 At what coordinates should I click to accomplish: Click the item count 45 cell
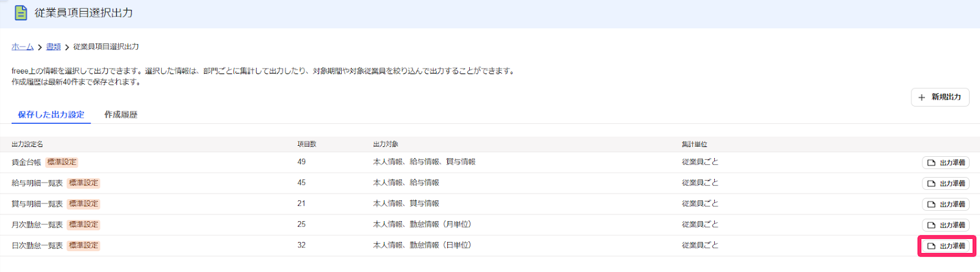point(301,183)
